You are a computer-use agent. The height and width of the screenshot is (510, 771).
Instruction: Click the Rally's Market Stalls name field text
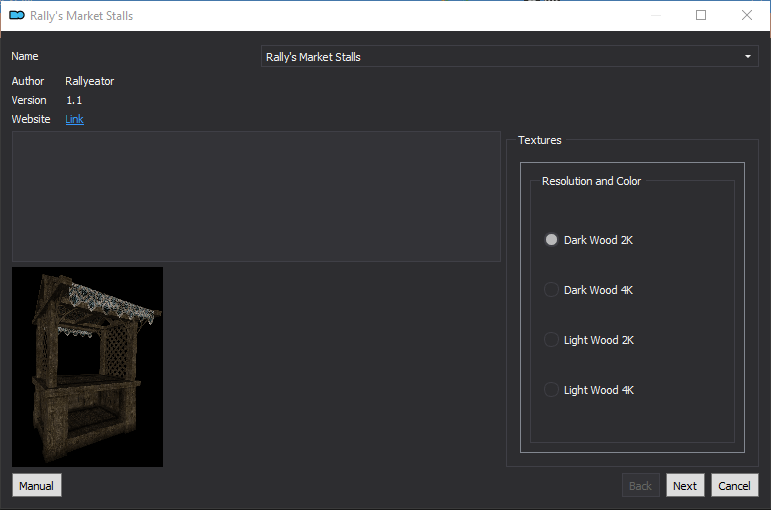click(313, 57)
